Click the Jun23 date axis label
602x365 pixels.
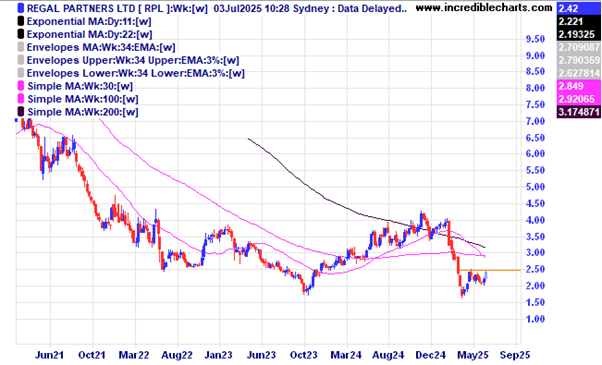(261, 355)
